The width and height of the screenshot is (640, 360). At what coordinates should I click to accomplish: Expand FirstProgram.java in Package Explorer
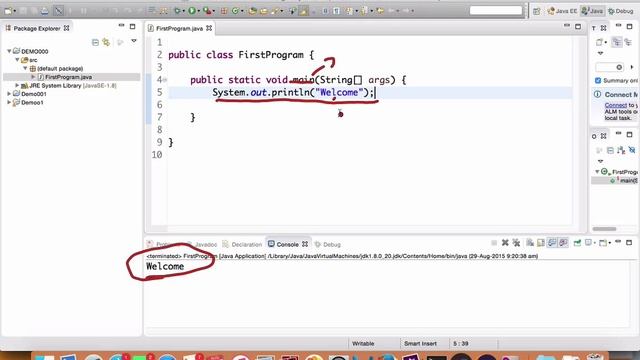click(x=33, y=77)
